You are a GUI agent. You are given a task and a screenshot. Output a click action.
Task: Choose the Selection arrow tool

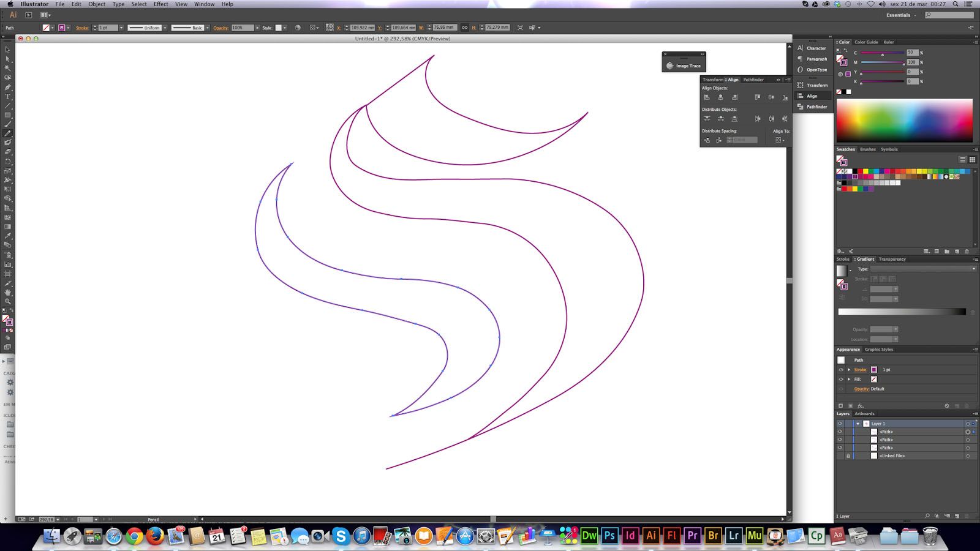pos(8,50)
